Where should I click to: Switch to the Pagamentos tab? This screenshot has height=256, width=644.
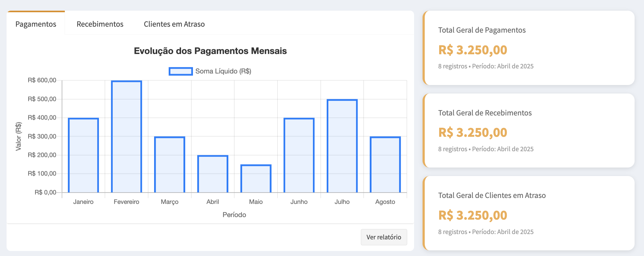point(36,24)
